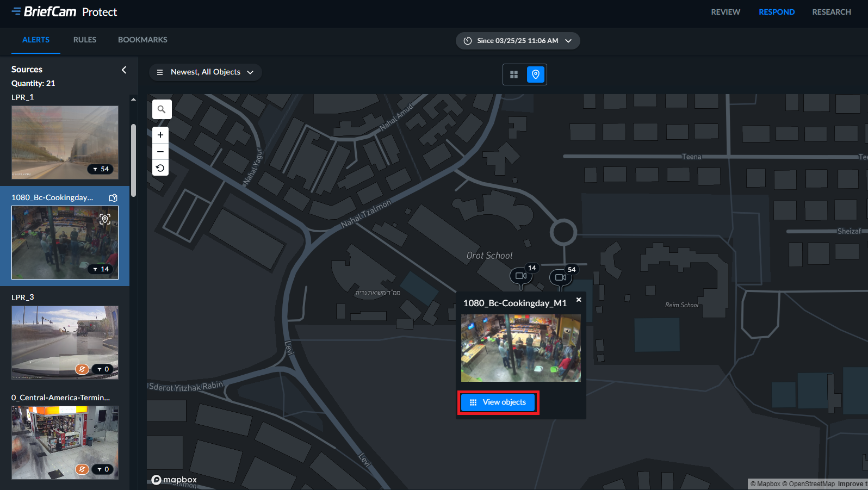Image resolution: width=868 pixels, height=490 pixels.
Task: Select the LPR_3 source thumbnail
Action: coord(65,343)
